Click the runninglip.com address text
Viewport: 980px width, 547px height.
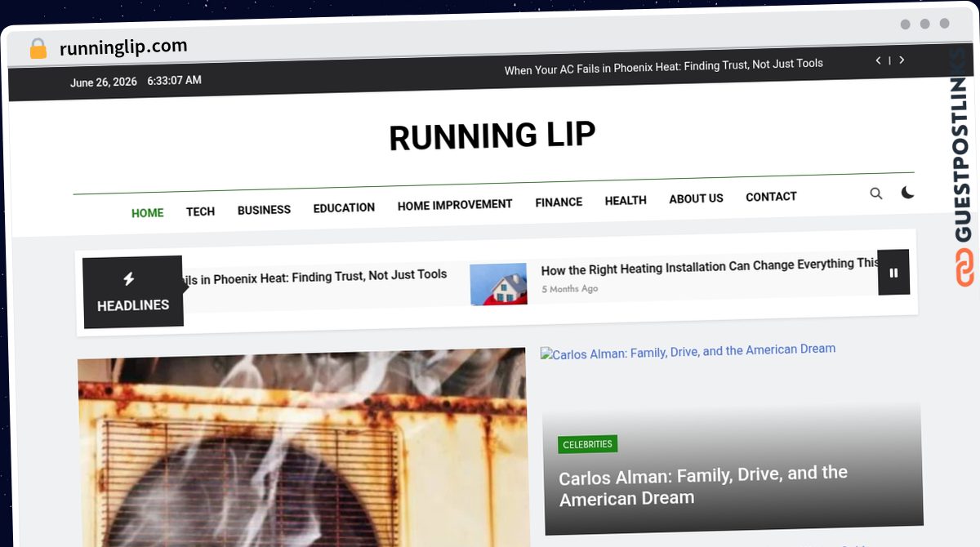tap(123, 47)
